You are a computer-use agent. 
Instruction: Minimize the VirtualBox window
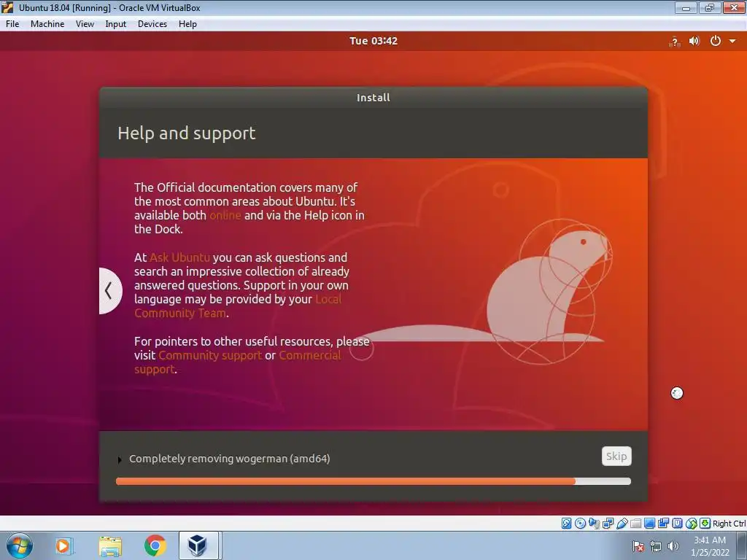(686, 7)
